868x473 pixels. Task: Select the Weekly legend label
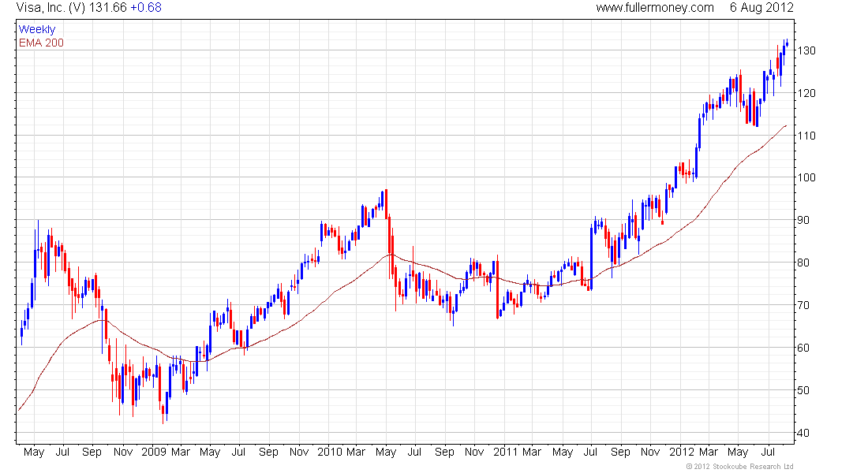click(37, 29)
